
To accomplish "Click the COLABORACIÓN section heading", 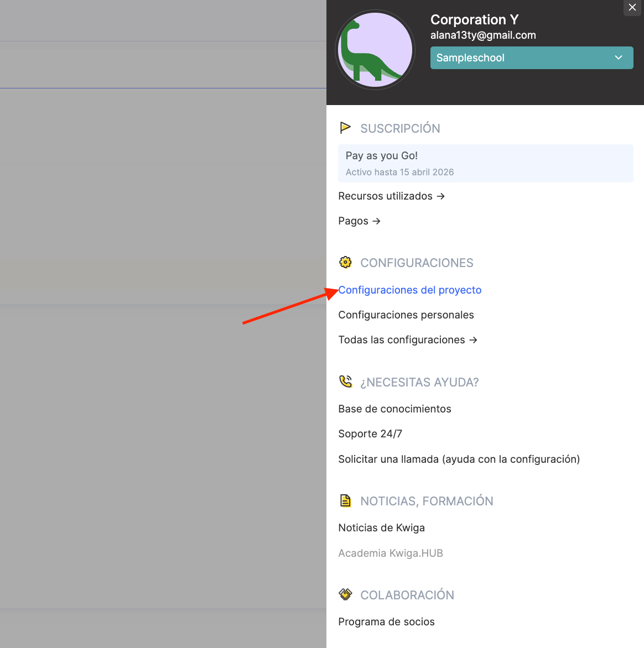I will click(x=407, y=595).
